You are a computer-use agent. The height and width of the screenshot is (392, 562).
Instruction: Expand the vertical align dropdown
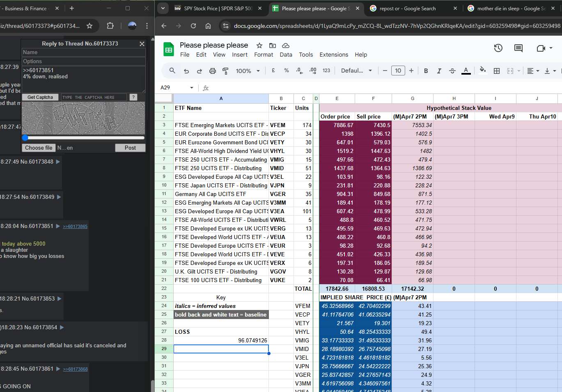[x=550, y=71]
